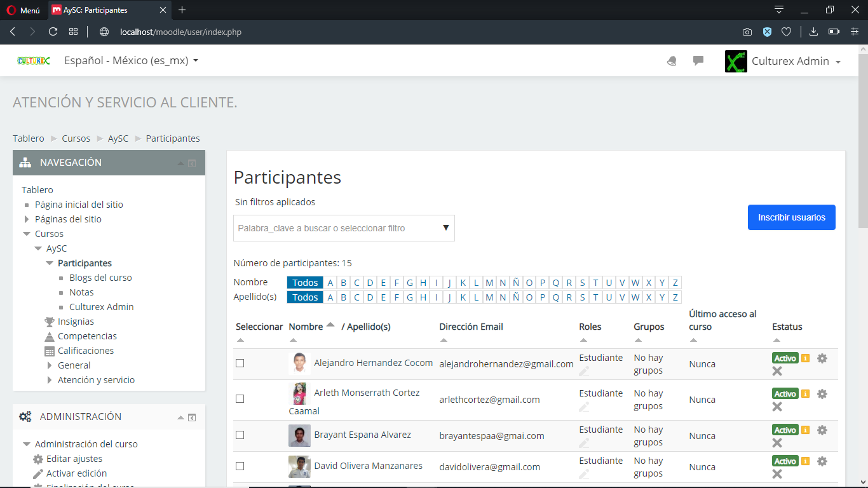
Task: Select checkbox for Brayant Espana Alvarez
Action: pos(240,435)
